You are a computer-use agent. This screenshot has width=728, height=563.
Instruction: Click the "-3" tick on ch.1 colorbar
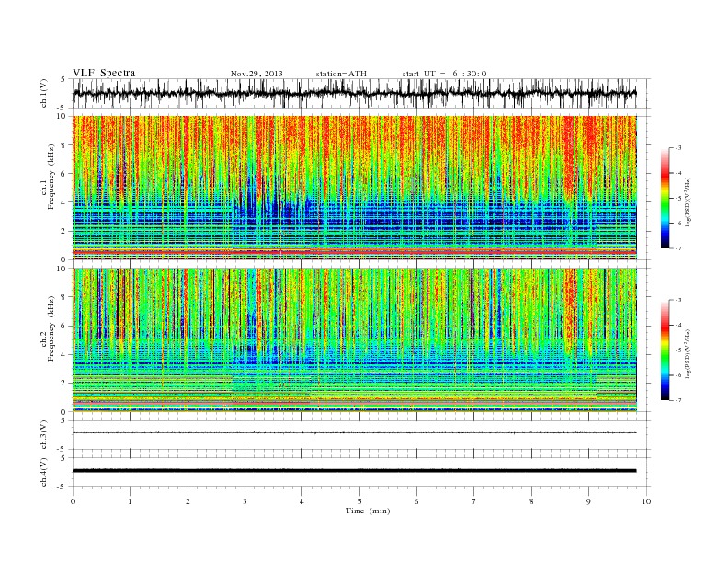tap(678, 148)
